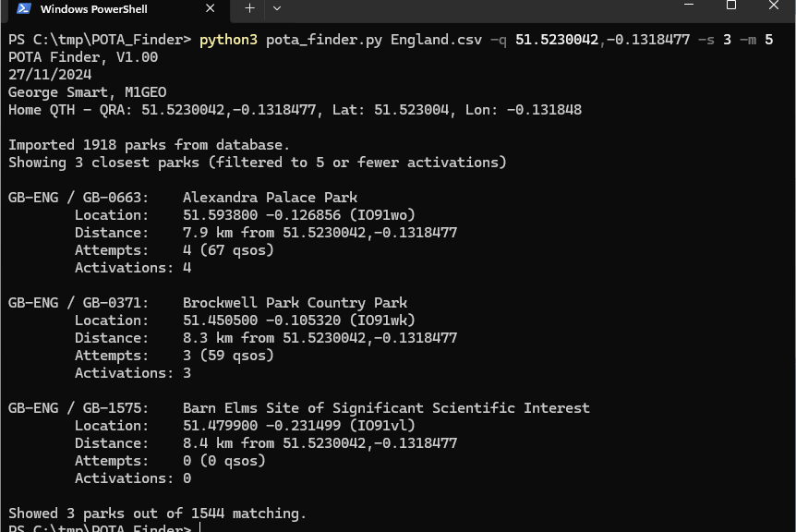Viewport: 796px width, 532px height.
Task: Click the 'Imported 1918 parks from database' line
Action: 149,145
